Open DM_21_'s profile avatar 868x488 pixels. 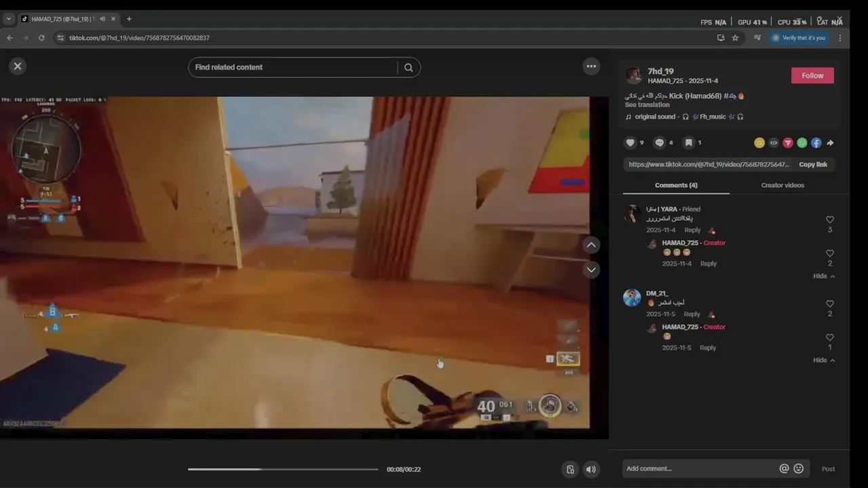[x=632, y=298]
